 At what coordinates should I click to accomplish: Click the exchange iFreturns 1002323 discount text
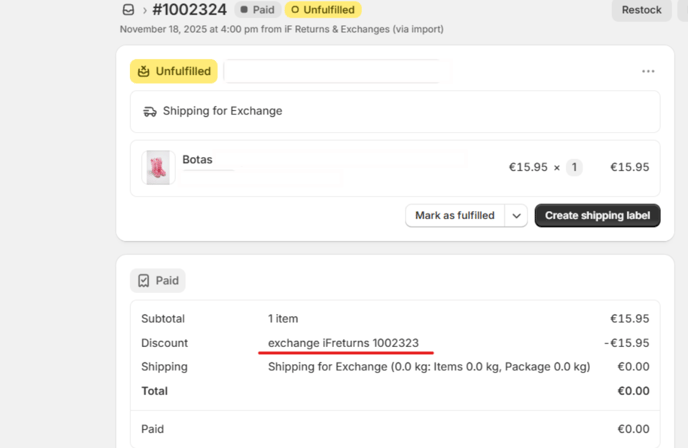pos(343,343)
